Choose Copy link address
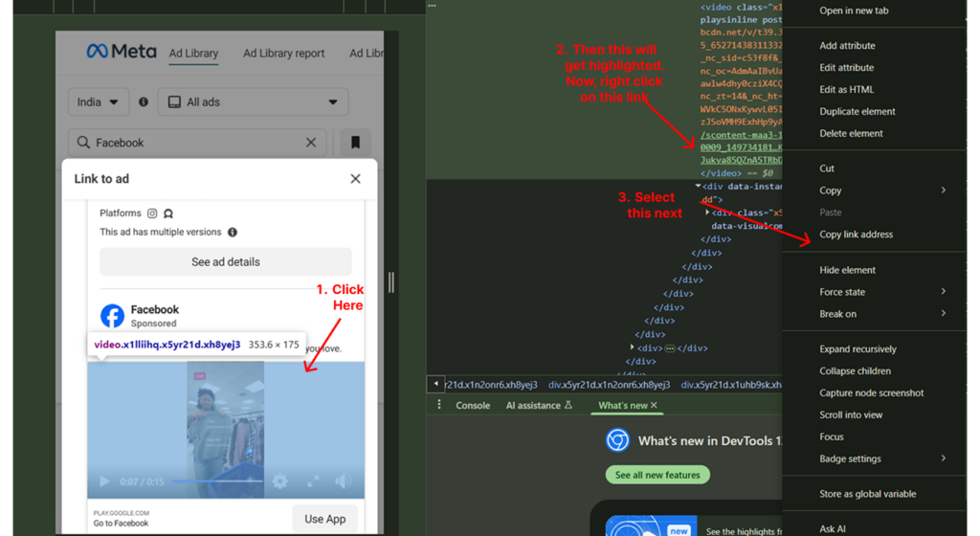980x536 pixels. [x=856, y=234]
